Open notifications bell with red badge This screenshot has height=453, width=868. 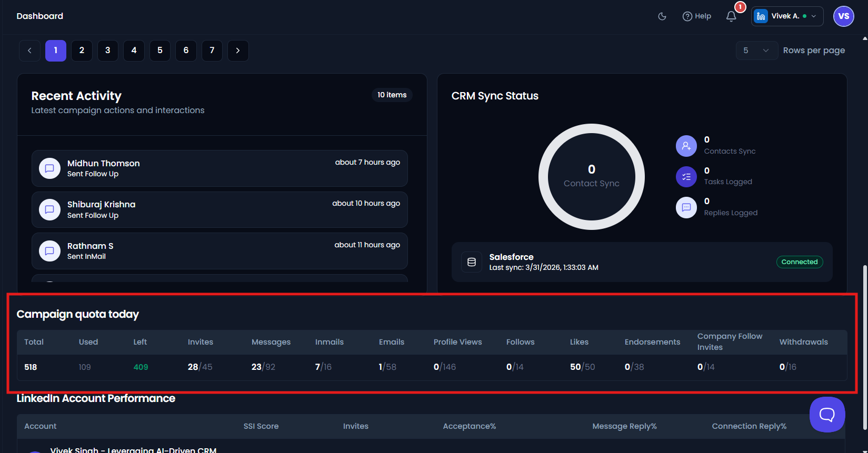pyautogui.click(x=731, y=16)
